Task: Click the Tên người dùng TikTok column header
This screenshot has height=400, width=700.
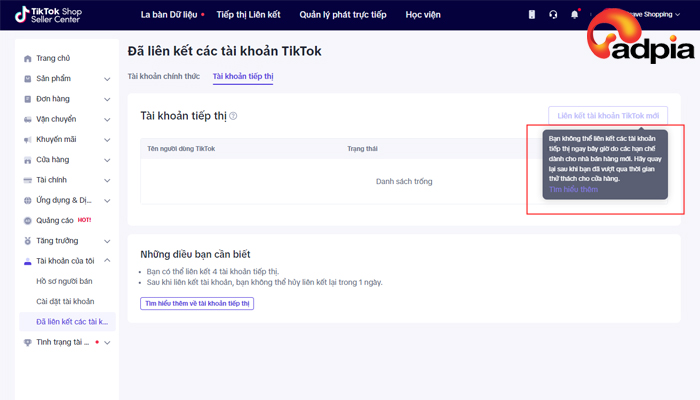Action: pos(181,149)
